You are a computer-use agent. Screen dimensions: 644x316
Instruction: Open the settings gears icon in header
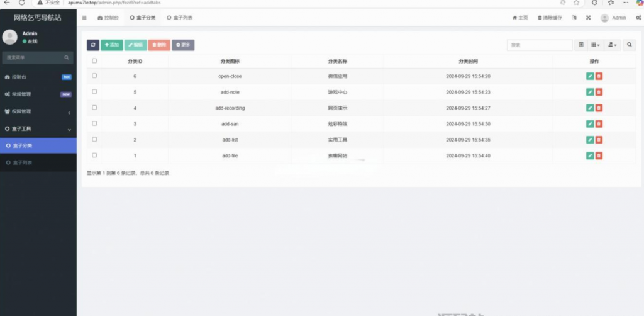click(x=639, y=18)
